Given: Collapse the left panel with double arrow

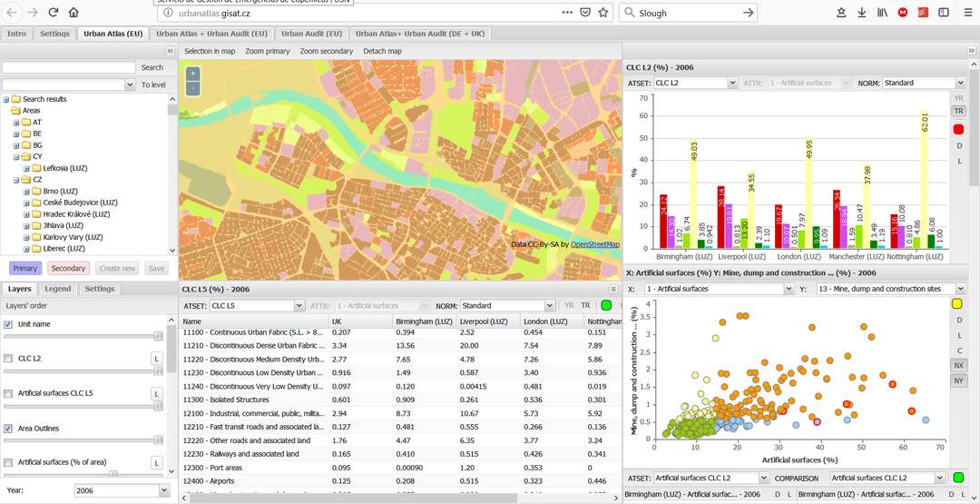Looking at the screenshot, I should tap(170, 51).
